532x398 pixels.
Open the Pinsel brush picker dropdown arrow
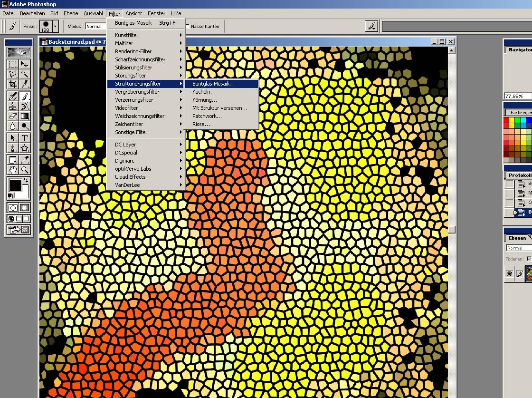[55, 26]
